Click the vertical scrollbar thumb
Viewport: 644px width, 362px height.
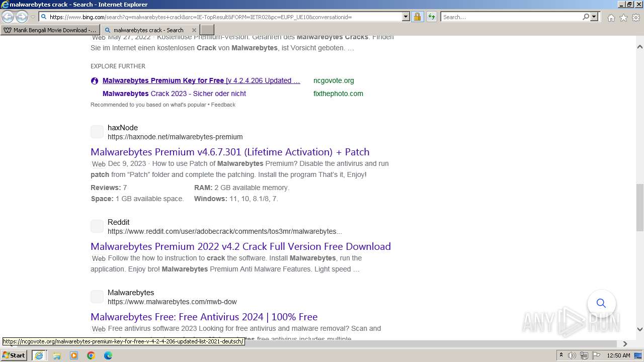point(640,207)
